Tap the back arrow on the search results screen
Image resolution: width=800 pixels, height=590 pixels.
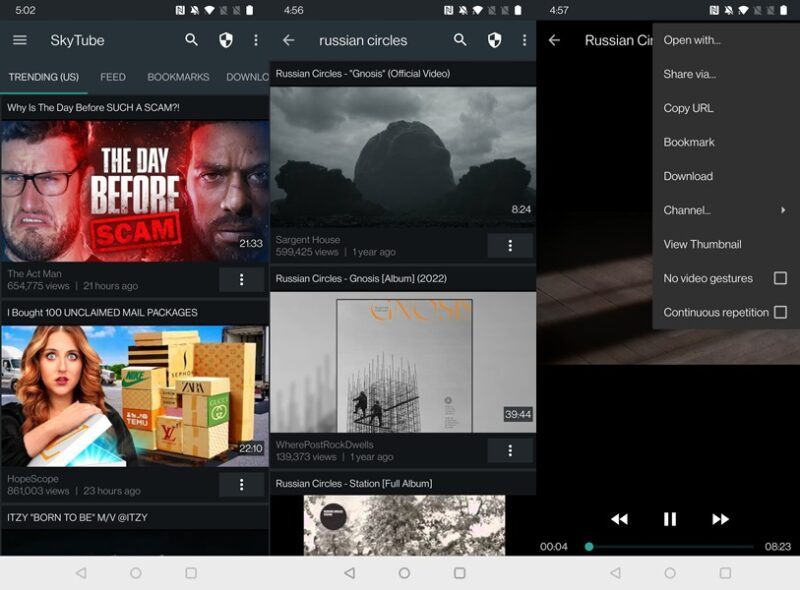(290, 41)
